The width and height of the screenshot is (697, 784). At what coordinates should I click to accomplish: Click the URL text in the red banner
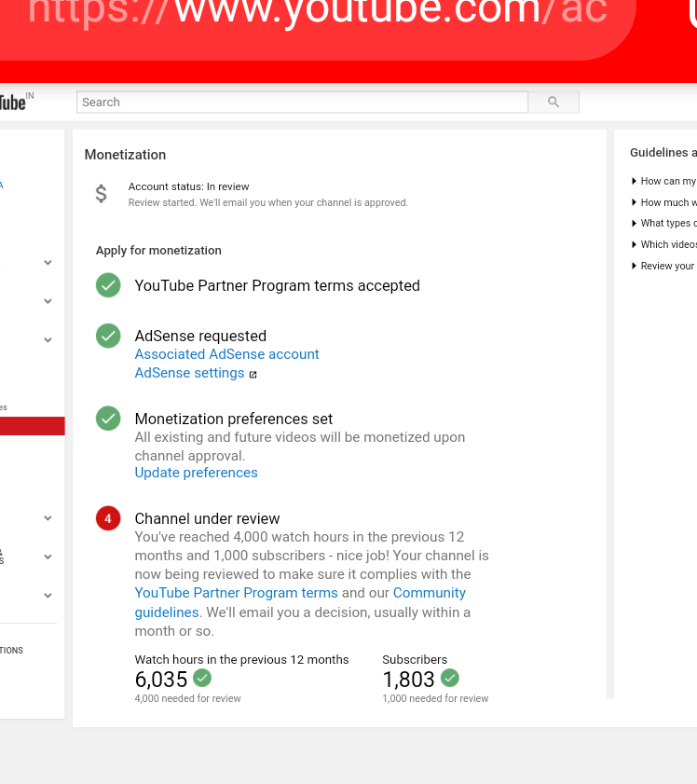coord(318,10)
